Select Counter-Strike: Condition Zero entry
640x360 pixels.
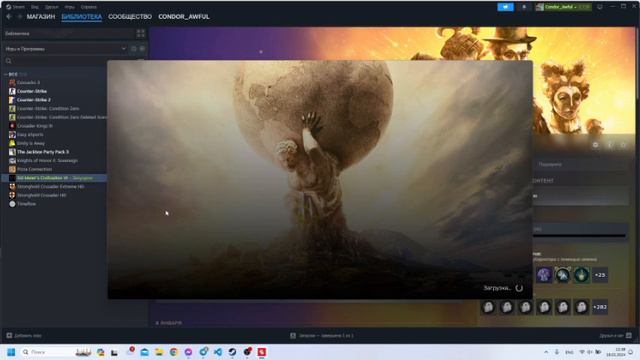click(x=48, y=109)
